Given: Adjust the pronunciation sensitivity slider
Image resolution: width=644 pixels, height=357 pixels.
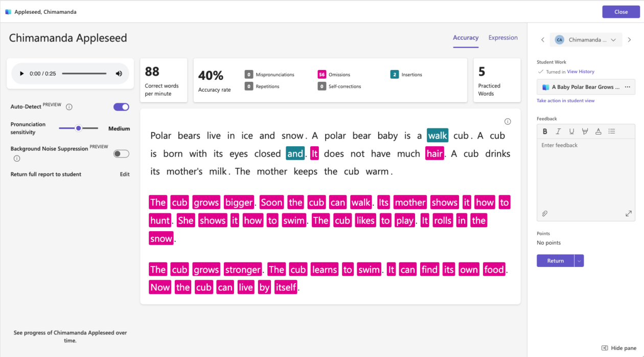Looking at the screenshot, I should (79, 128).
